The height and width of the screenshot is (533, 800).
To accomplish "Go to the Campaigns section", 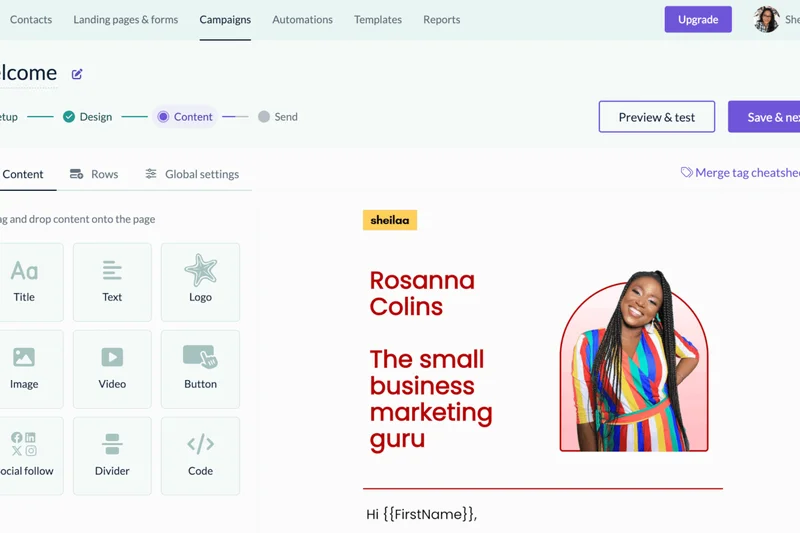I will (225, 19).
